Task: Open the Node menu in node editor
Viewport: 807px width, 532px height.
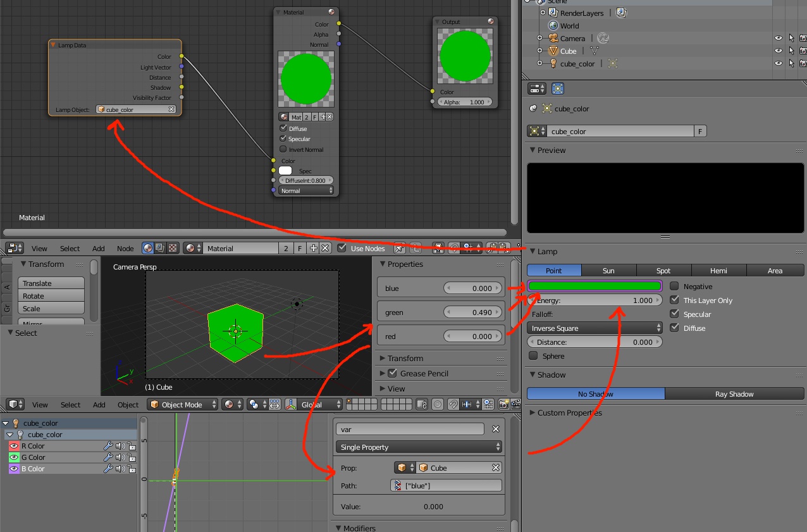Action: (x=125, y=249)
